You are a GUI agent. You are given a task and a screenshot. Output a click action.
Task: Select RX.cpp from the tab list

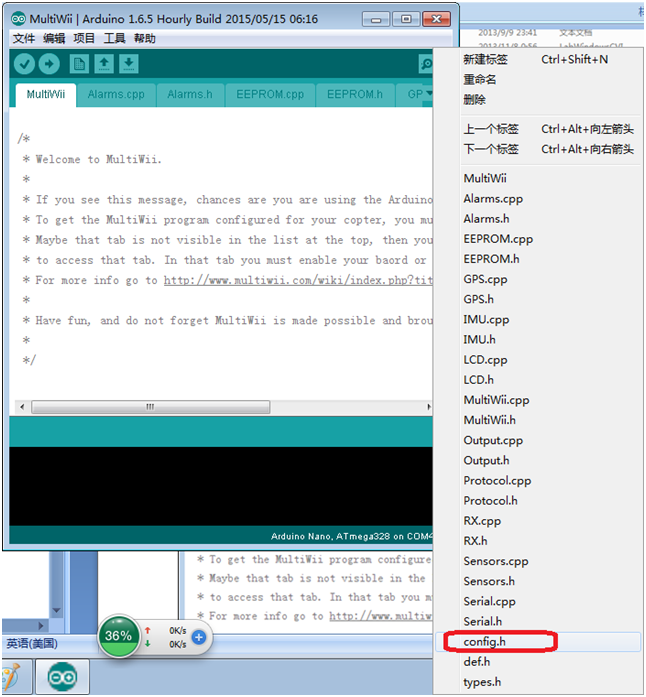pyautogui.click(x=538, y=521)
